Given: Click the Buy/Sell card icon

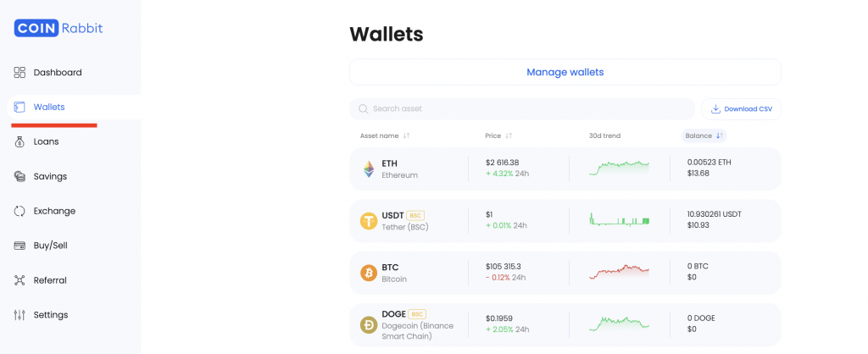Looking at the screenshot, I should click(x=19, y=246).
